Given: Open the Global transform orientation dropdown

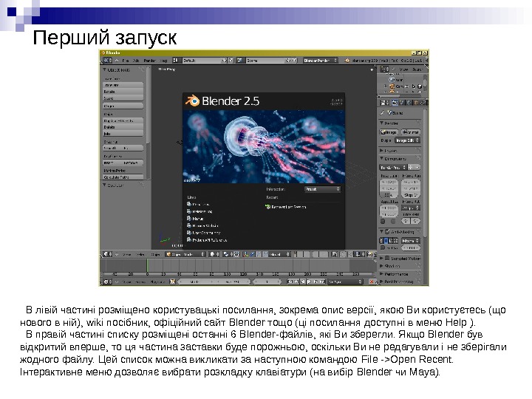Looking at the screenshot, I should (x=279, y=254).
